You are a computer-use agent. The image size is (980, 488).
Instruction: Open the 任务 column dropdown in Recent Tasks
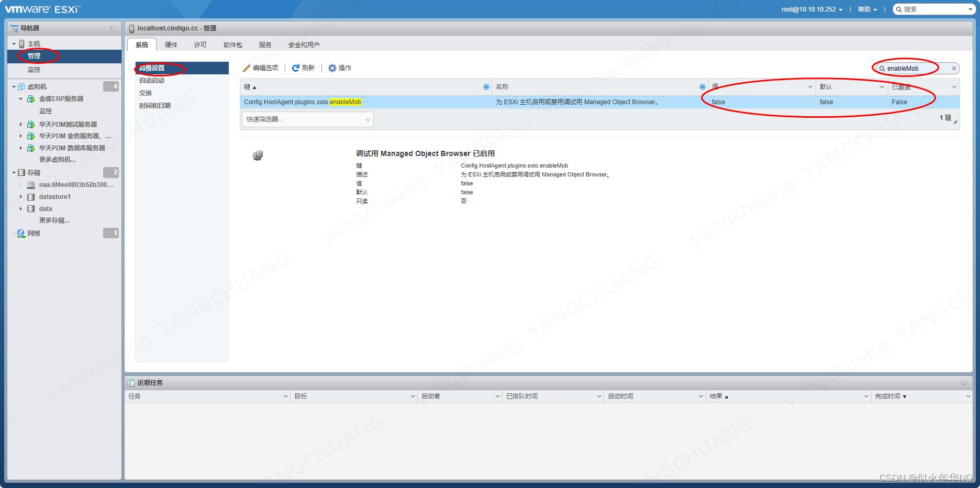[x=286, y=396]
